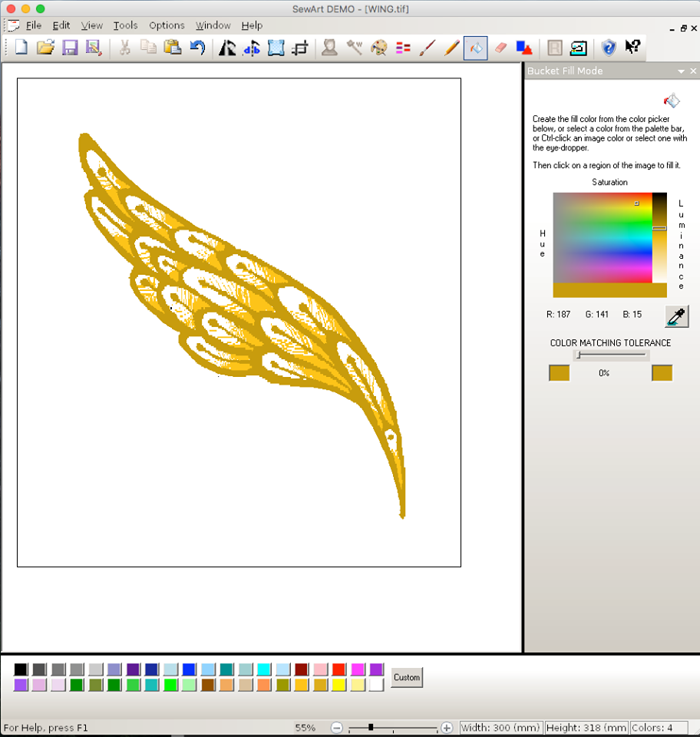Open the Tools menu
The height and width of the screenshot is (737, 700).
(125, 25)
